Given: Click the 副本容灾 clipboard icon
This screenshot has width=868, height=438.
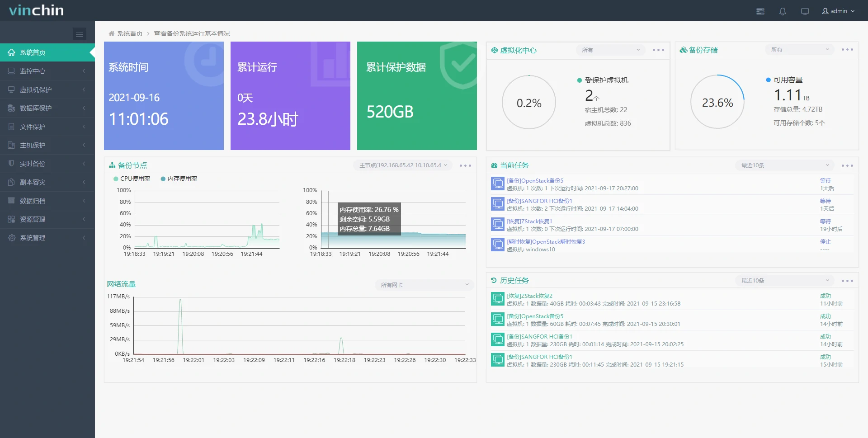Looking at the screenshot, I should point(11,182).
